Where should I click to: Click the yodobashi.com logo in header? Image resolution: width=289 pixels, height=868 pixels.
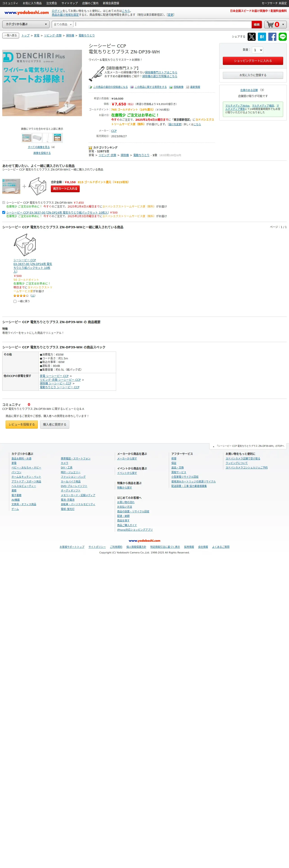27,12
